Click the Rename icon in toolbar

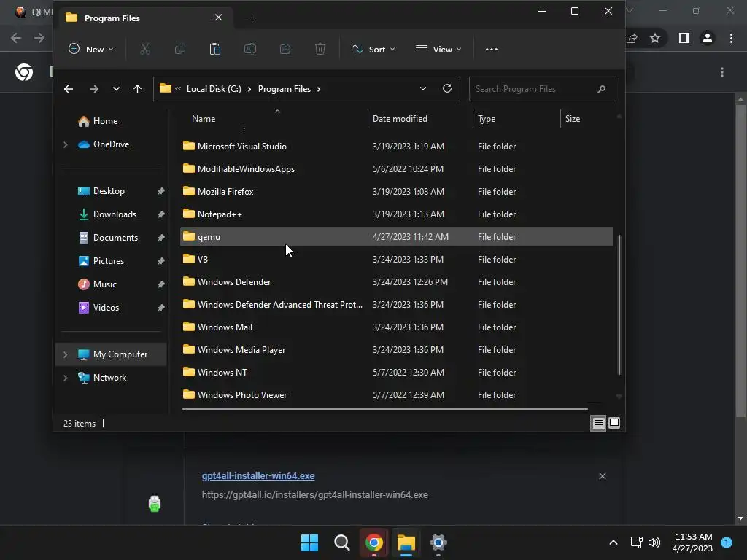click(x=250, y=49)
